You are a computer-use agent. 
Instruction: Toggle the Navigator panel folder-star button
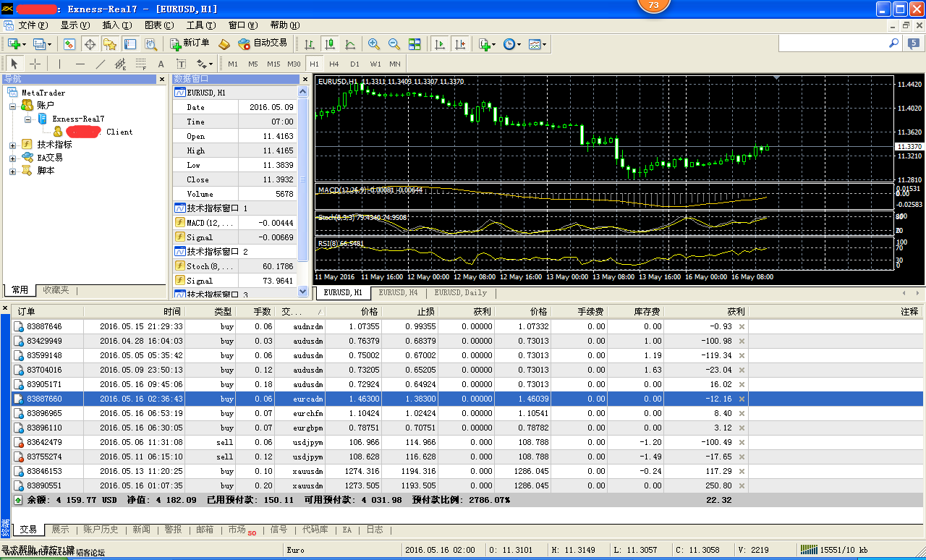click(x=110, y=44)
